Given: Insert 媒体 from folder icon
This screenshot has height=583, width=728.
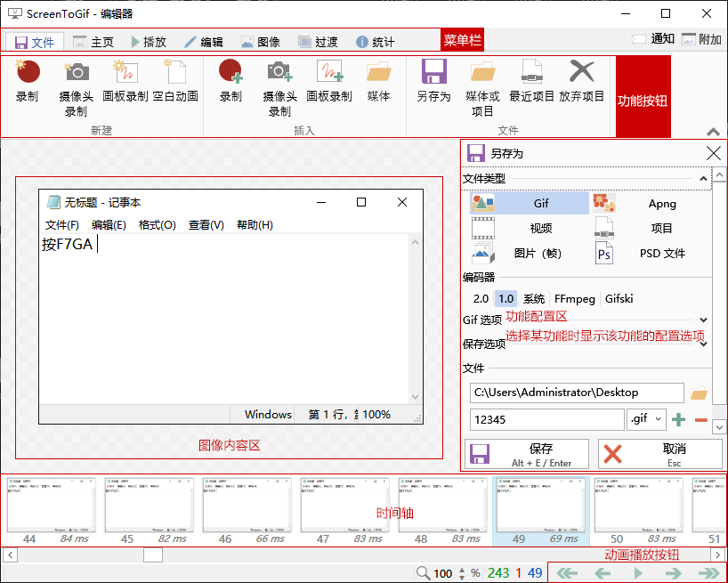Looking at the screenshot, I should pos(378,81).
